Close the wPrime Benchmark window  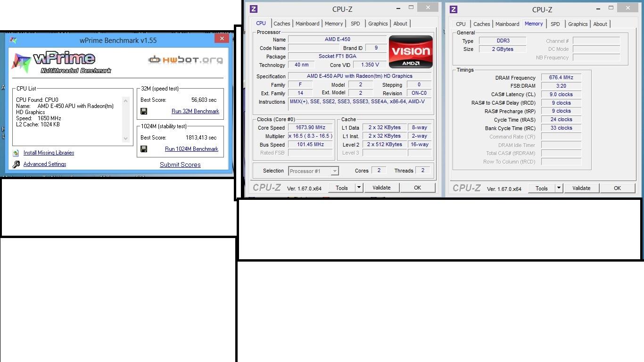[222, 39]
